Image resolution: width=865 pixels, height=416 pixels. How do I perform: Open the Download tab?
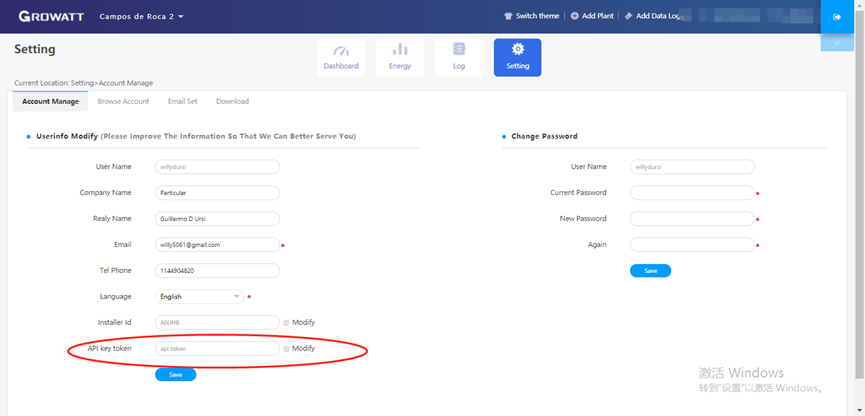pos(232,101)
